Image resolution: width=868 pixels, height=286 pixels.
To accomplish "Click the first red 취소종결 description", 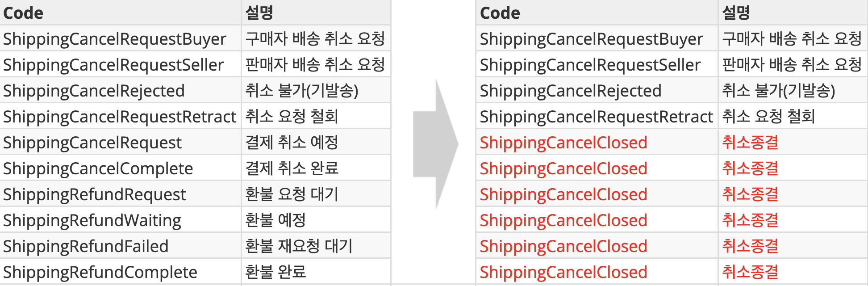I will [750, 143].
